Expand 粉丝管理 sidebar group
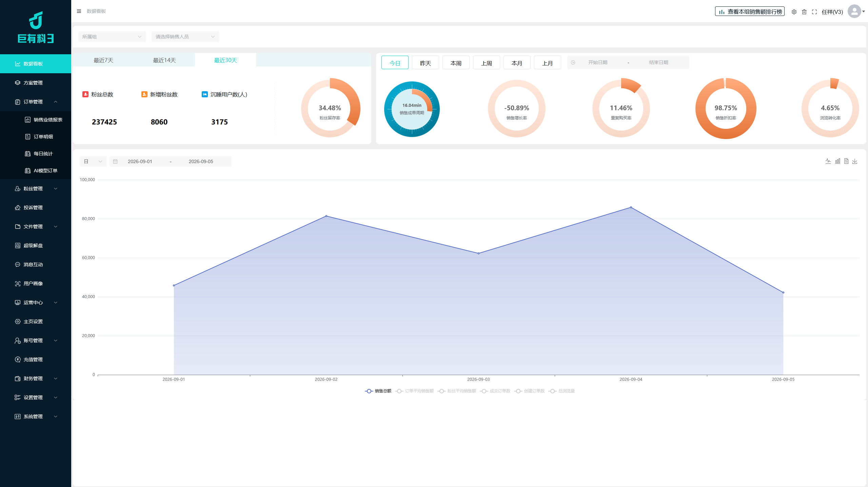 click(x=36, y=189)
